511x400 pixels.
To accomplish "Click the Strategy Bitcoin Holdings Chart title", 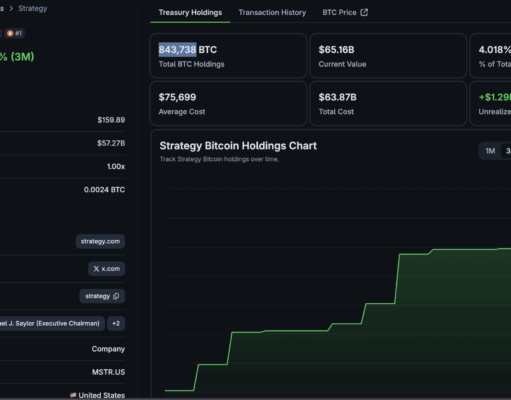I will (238, 146).
